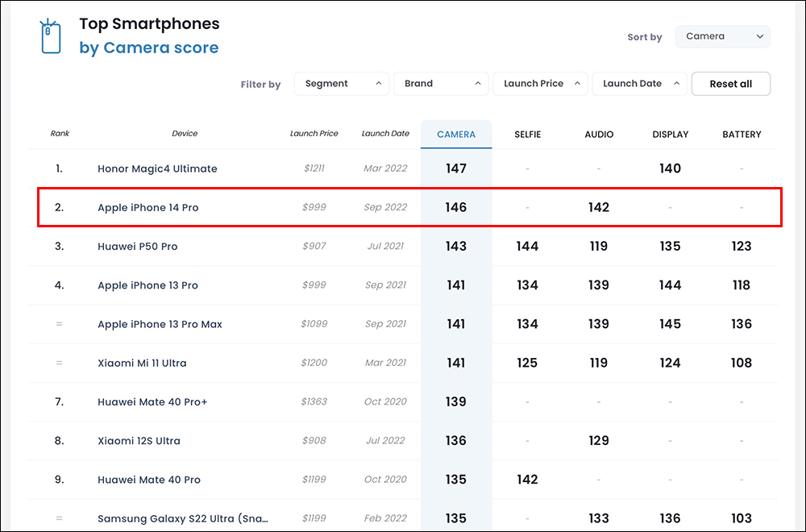Click display score 140 for Honor Magic4

tap(671, 168)
